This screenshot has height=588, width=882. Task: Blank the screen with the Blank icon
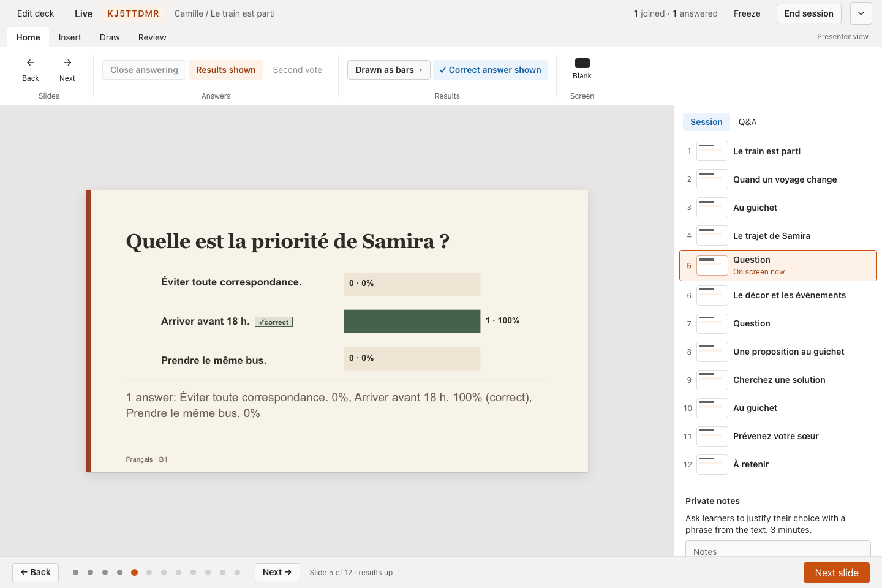click(582, 69)
